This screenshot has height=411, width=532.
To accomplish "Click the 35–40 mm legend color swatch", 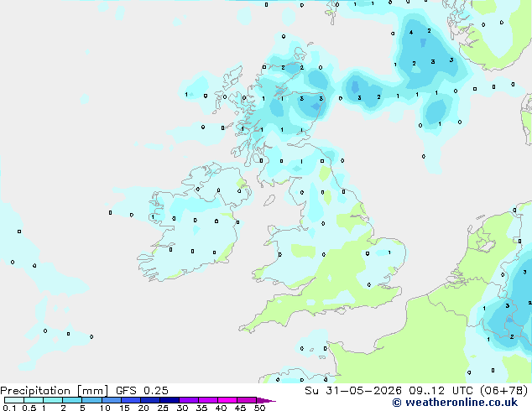I will [x=207, y=400].
